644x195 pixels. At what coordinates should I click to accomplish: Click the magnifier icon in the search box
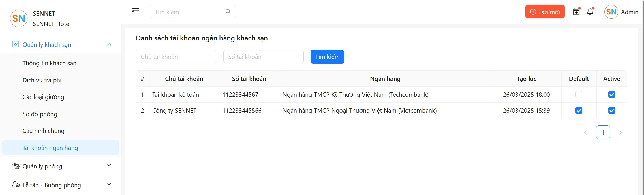tap(228, 12)
